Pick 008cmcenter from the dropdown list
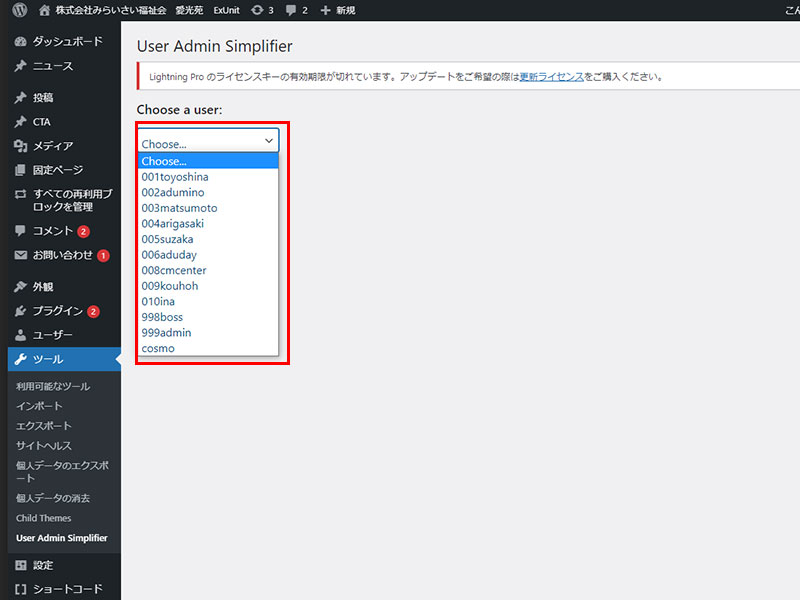Screen dimensions: 800x600 pos(174,270)
